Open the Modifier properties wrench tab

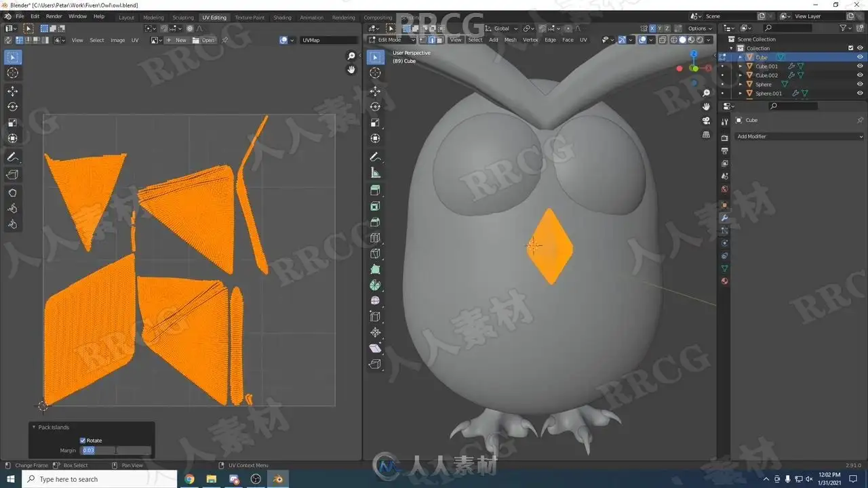(x=724, y=218)
